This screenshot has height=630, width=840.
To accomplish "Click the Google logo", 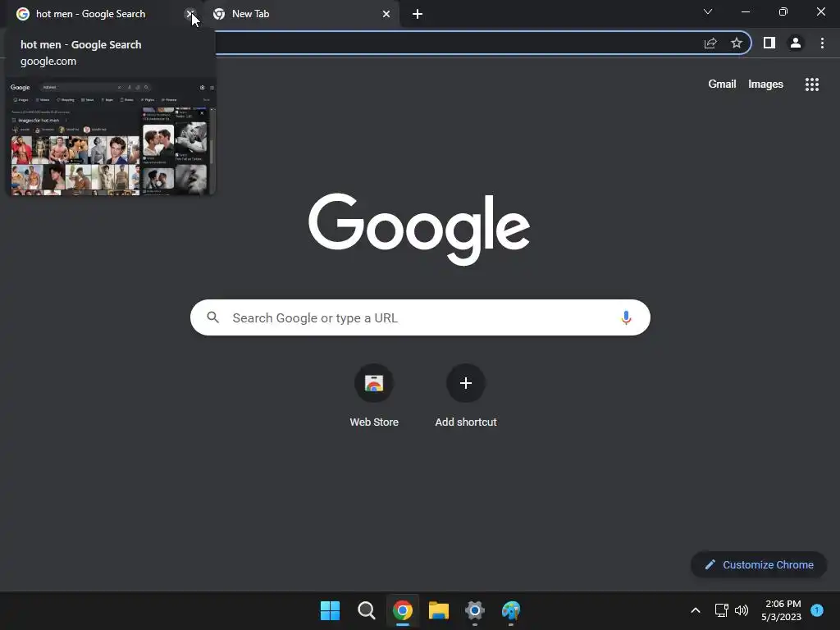I will pos(419,230).
